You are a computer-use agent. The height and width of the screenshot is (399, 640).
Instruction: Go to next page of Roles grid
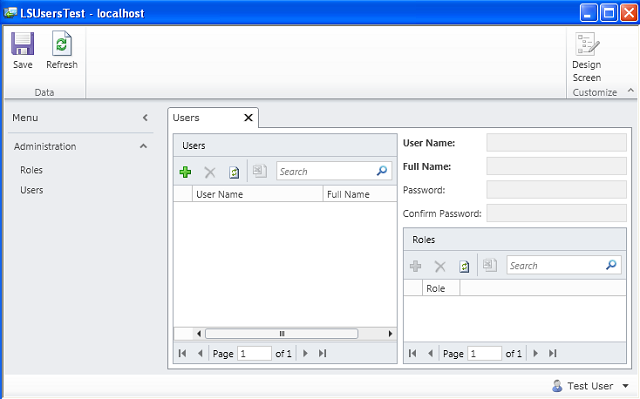pyautogui.click(x=535, y=353)
